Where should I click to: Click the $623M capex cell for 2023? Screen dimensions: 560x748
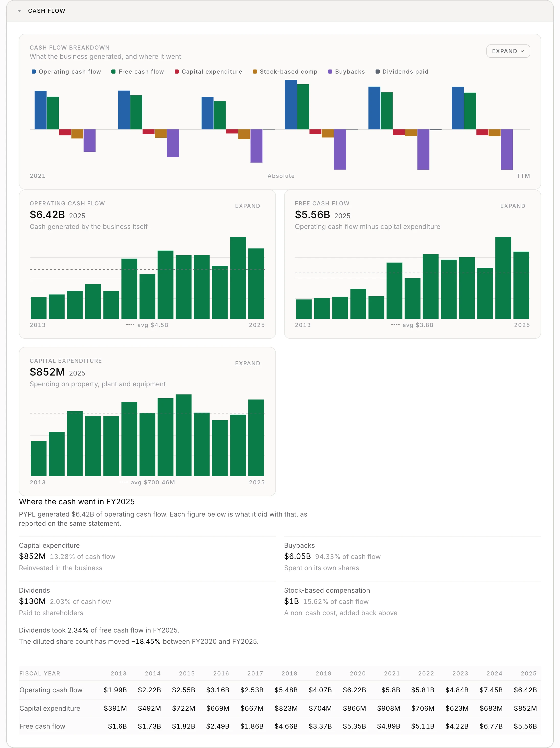[457, 708]
